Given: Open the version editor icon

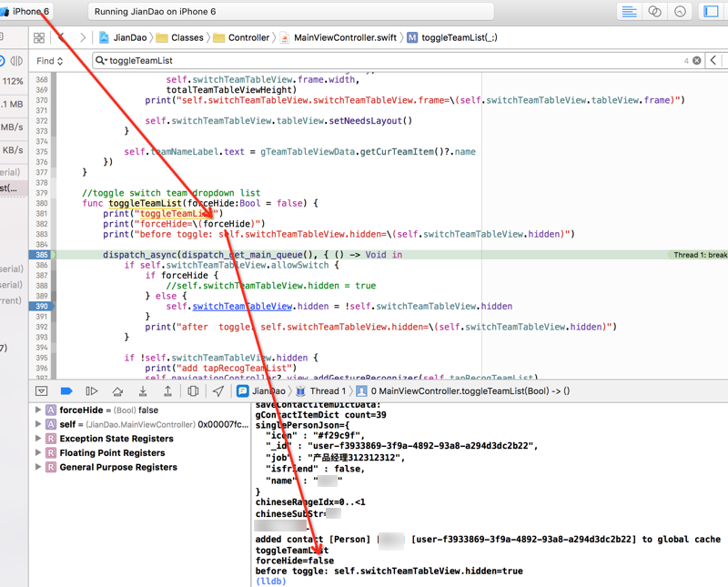Looking at the screenshot, I should point(680,12).
